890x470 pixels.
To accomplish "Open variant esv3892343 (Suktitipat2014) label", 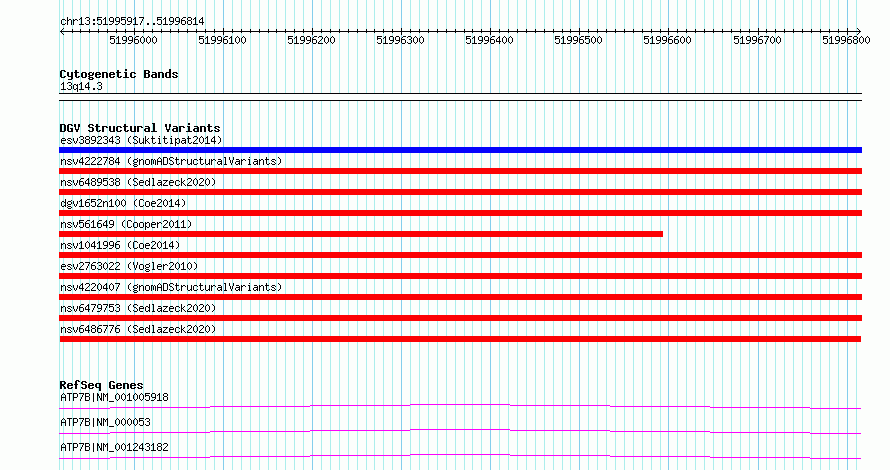I will coord(141,140).
